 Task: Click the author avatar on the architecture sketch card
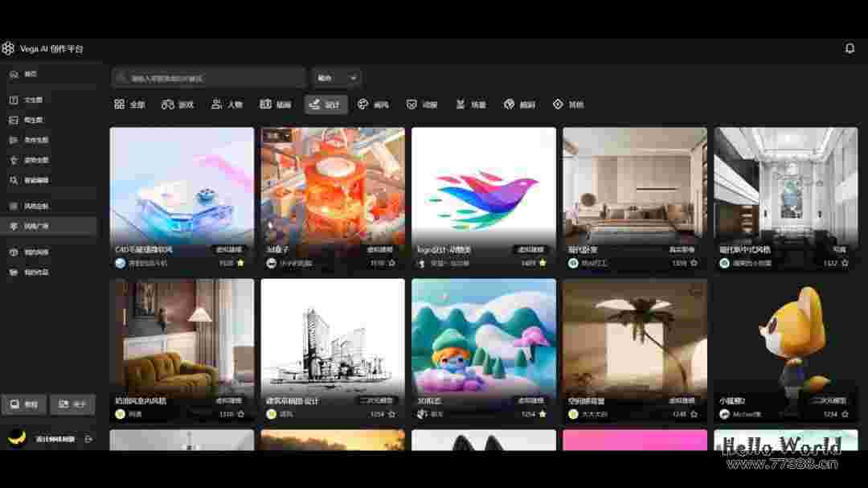pos(272,414)
